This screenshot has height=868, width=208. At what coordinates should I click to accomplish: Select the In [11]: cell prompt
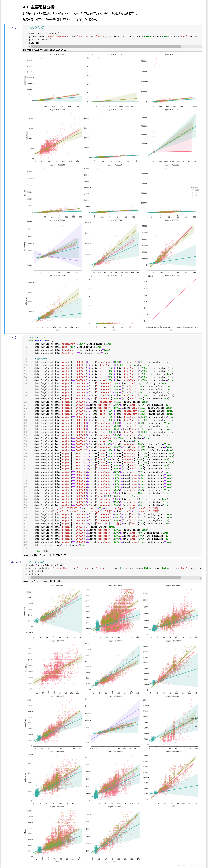pos(16,28)
